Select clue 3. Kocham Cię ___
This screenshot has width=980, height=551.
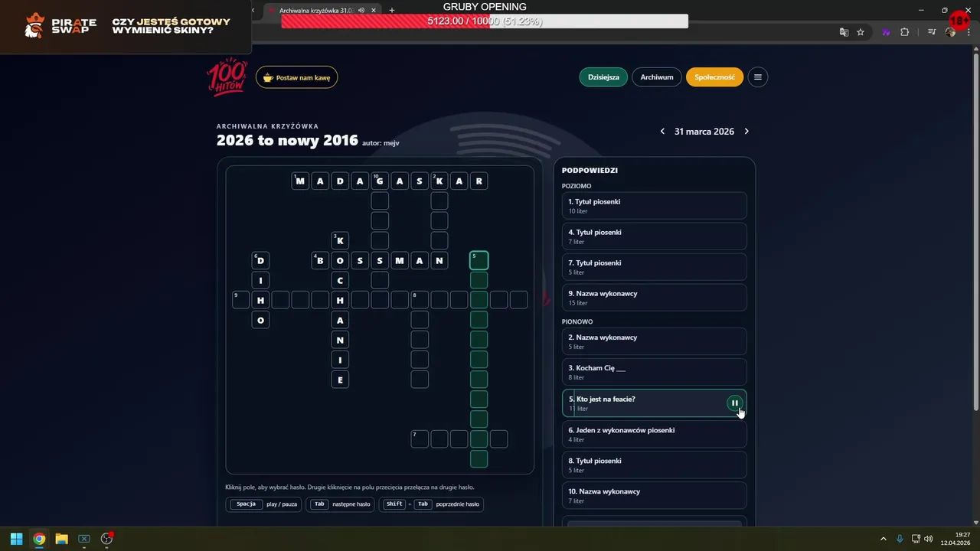click(655, 372)
